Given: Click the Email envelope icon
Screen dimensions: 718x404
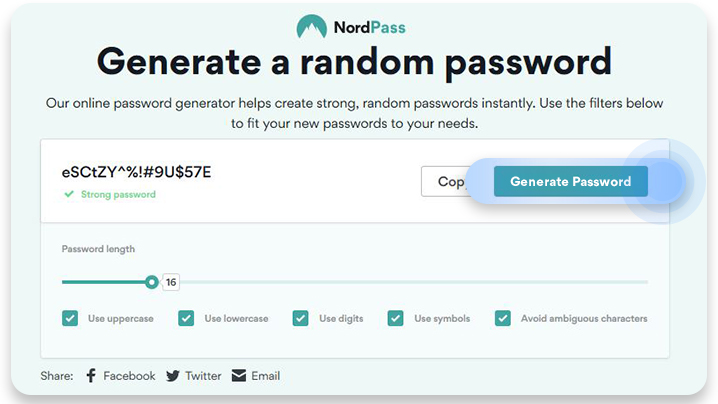Looking at the screenshot, I should (x=239, y=376).
